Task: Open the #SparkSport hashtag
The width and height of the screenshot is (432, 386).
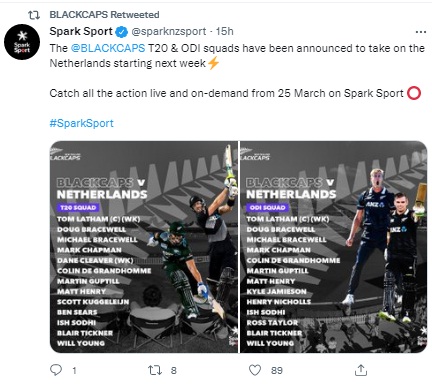Action: [x=82, y=123]
